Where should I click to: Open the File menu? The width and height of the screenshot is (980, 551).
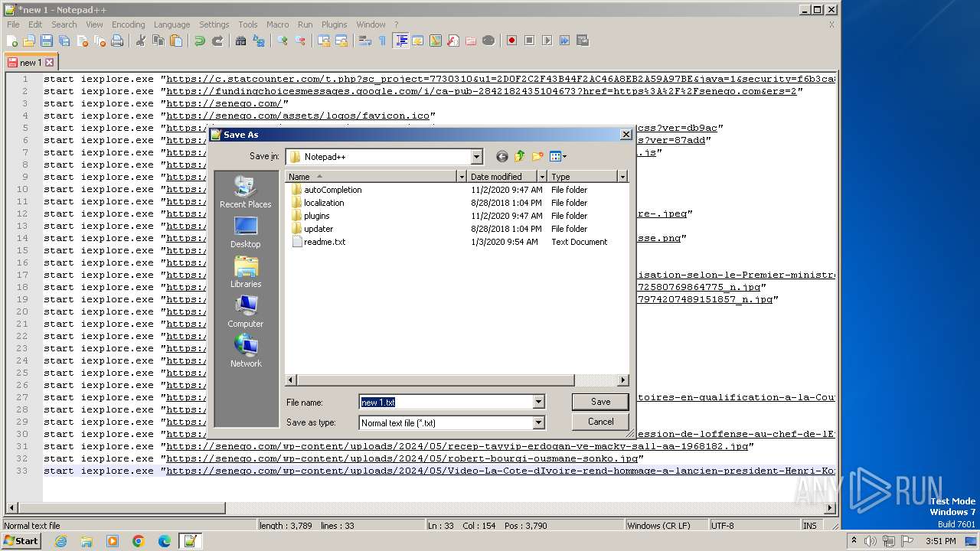13,24
